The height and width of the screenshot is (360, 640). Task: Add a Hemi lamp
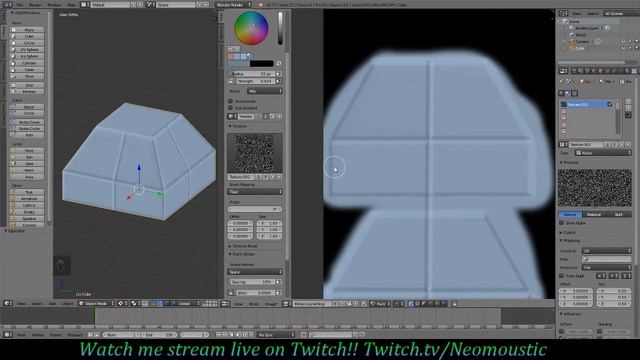point(27,170)
